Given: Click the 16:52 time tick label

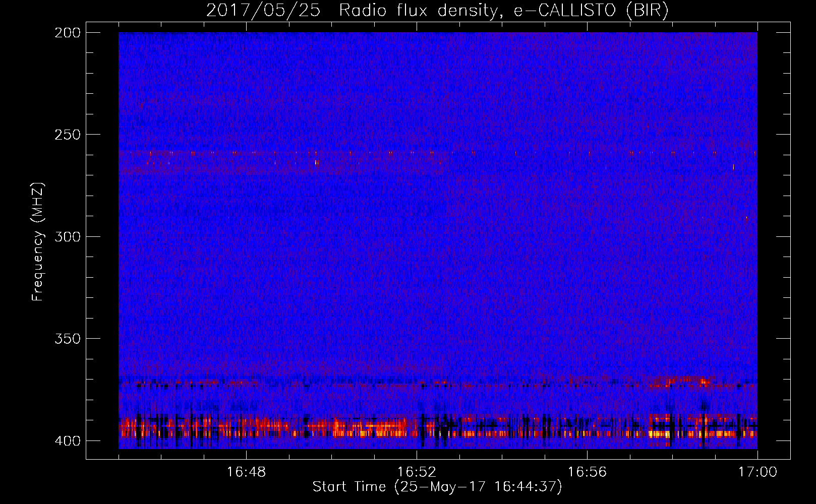Looking at the screenshot, I should 417,472.
